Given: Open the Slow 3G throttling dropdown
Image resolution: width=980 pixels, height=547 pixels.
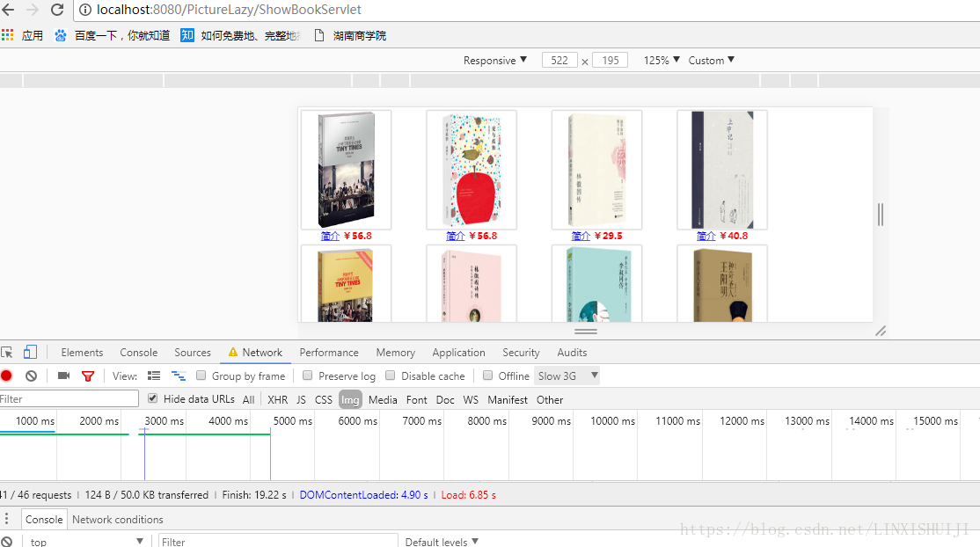Looking at the screenshot, I should pyautogui.click(x=567, y=376).
